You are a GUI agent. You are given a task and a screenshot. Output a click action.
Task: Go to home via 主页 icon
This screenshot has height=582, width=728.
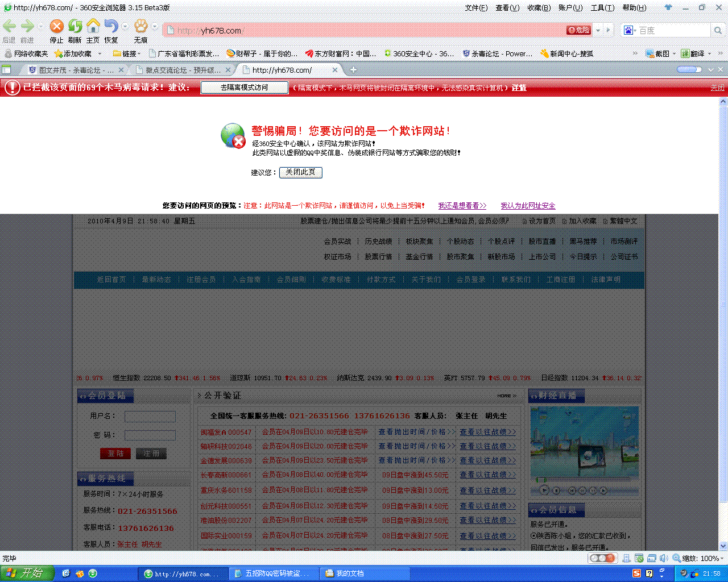coord(93,26)
